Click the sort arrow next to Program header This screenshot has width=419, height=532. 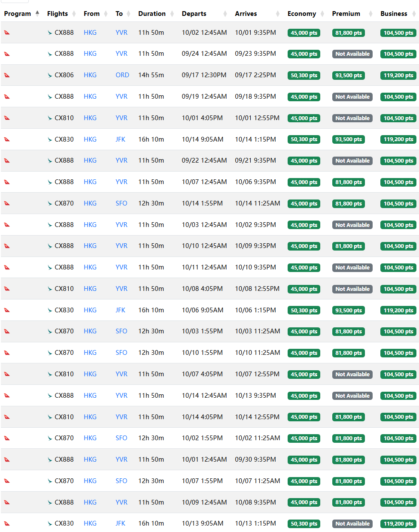[37, 13]
